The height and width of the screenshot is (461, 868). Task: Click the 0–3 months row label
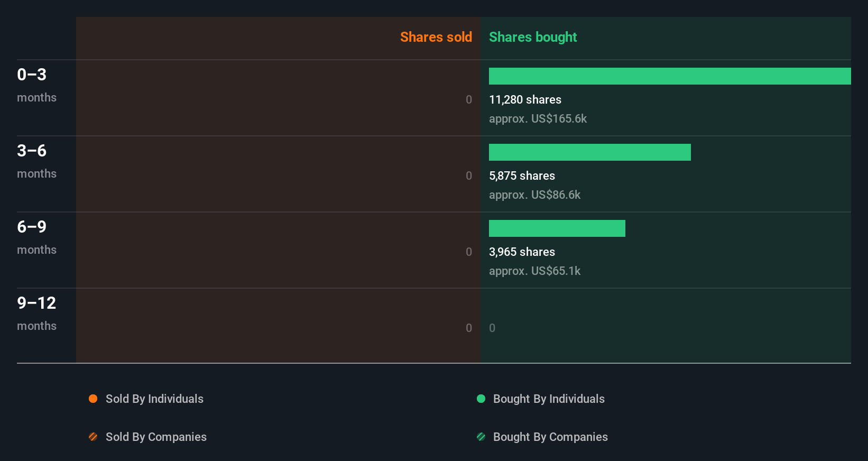coord(36,85)
